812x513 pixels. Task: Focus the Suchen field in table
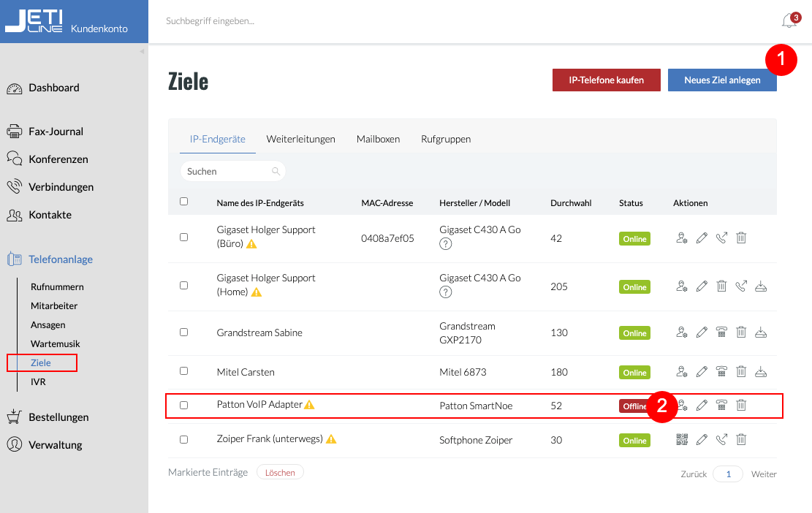(x=232, y=171)
